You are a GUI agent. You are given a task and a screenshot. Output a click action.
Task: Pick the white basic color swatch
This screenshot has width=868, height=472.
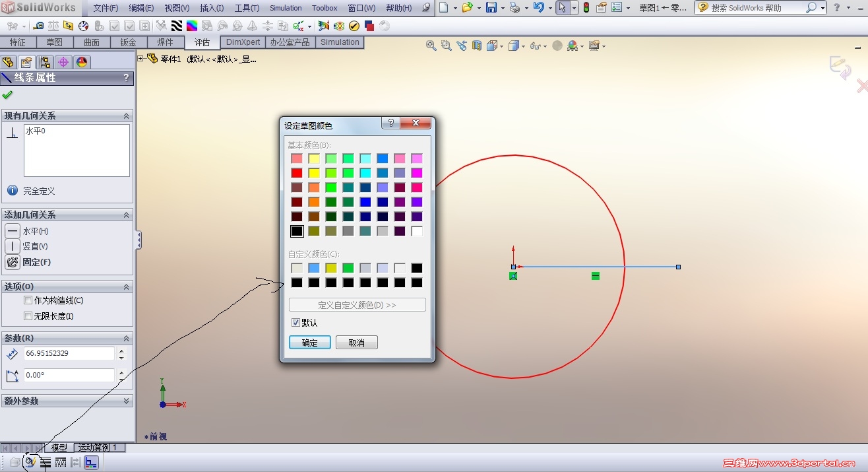point(417,231)
